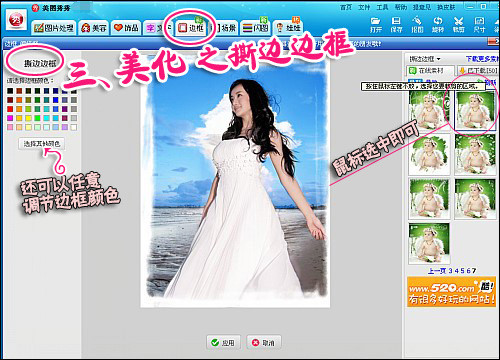This screenshot has height=360, width=500.
Task: Pick the bright yellow color swatch
Action: [28, 118]
